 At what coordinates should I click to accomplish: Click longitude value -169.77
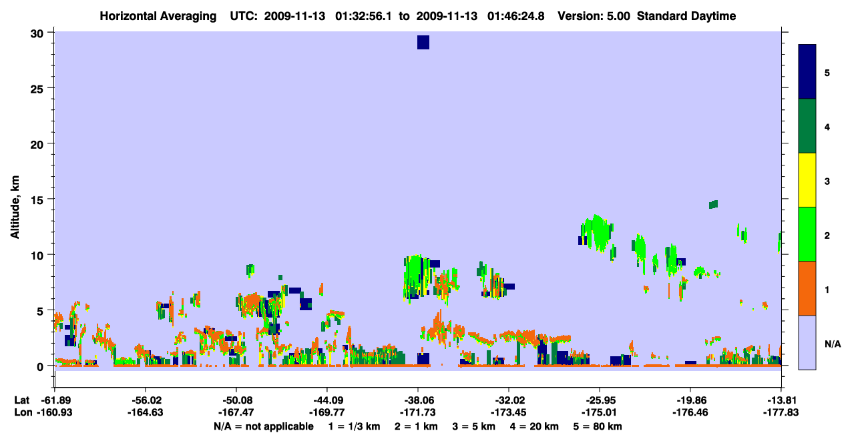(327, 412)
